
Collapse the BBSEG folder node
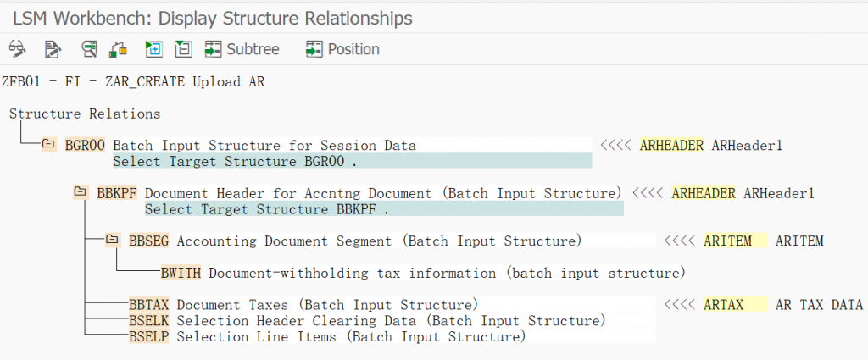pyautogui.click(x=113, y=241)
